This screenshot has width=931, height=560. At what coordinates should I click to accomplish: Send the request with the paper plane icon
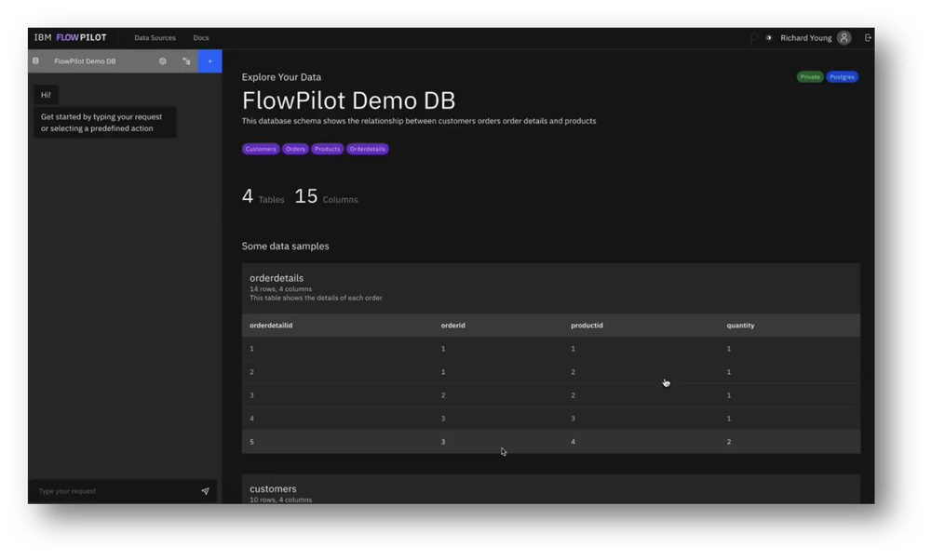coord(205,491)
